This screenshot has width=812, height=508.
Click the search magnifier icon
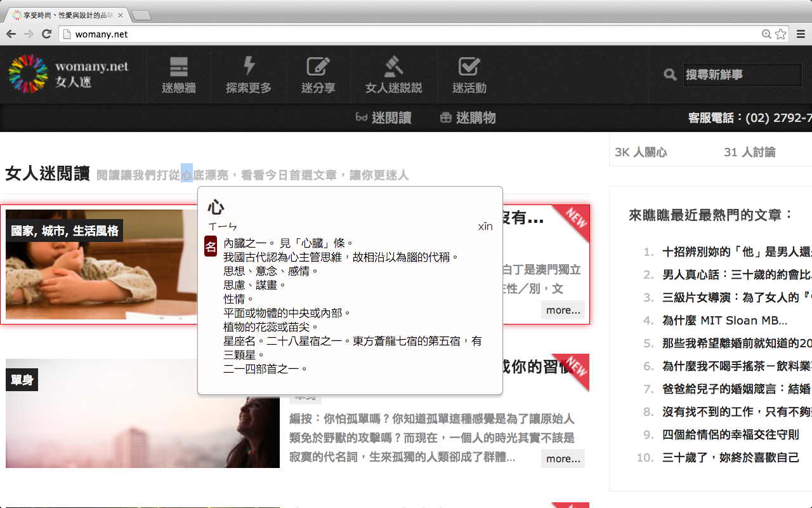(x=670, y=75)
